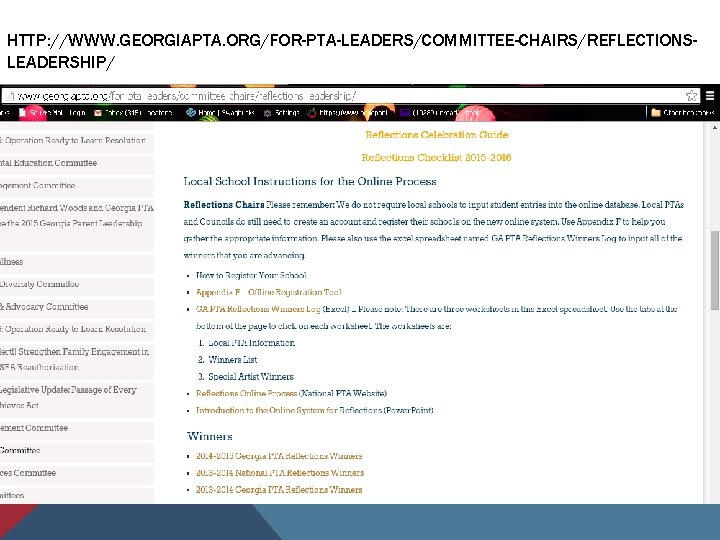Open 2013-2014 Georgia PTA Reflections Winners link
The width and height of the screenshot is (720, 540).
pos(279,489)
